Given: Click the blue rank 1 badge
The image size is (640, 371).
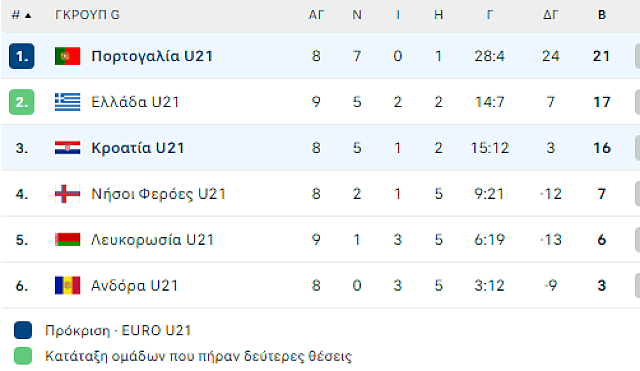Looking at the screenshot, I should click(22, 56).
